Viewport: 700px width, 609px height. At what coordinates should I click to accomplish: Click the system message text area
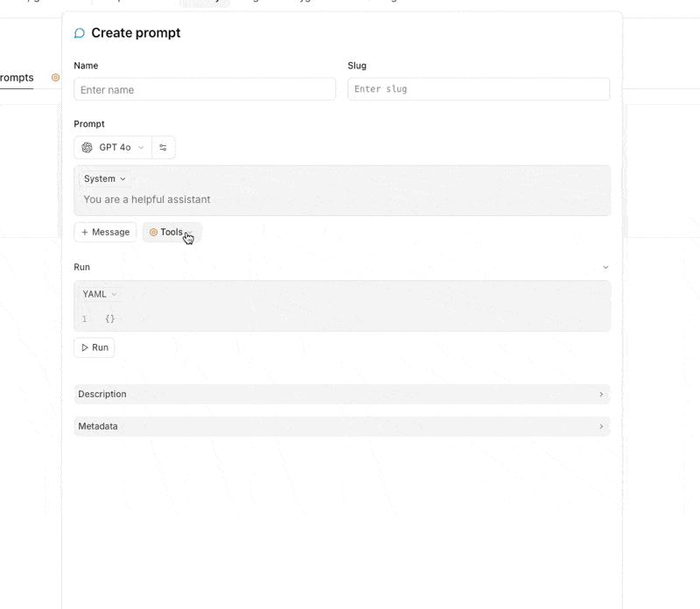[342, 199]
